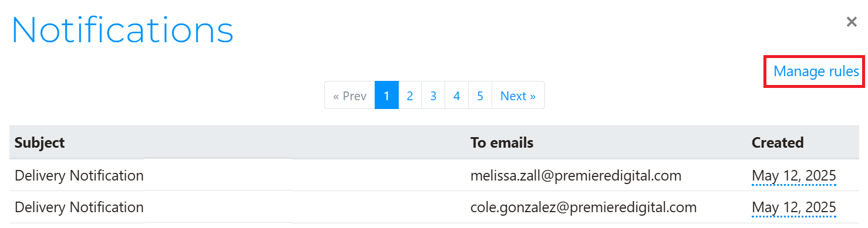Open the second Delivery Notification subject

coord(79,207)
